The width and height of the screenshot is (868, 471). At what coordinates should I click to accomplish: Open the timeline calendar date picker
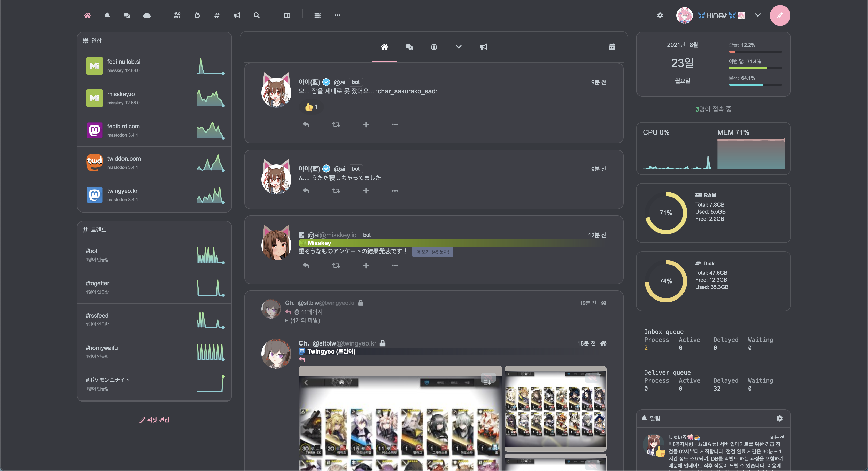click(612, 47)
